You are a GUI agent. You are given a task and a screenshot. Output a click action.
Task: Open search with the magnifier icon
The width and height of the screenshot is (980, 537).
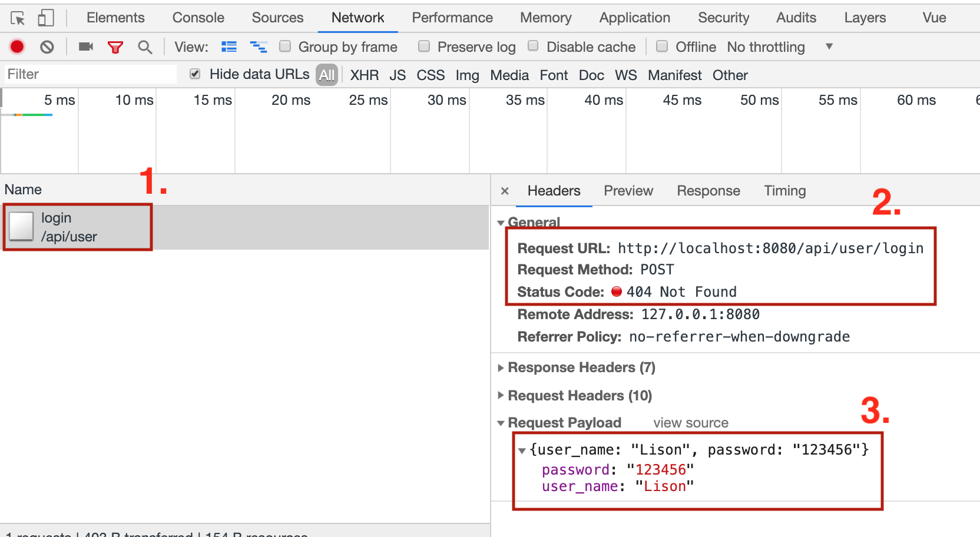point(145,47)
